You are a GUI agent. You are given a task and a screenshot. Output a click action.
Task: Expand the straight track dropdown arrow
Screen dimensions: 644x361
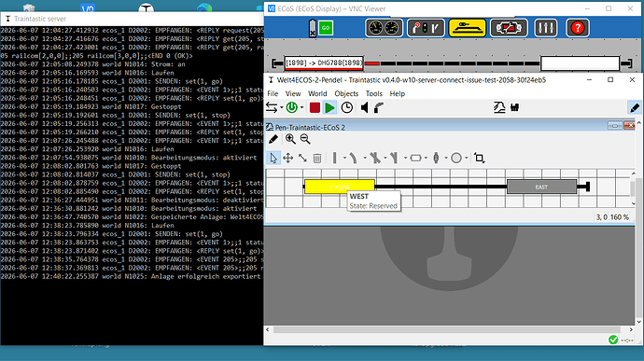click(x=344, y=158)
